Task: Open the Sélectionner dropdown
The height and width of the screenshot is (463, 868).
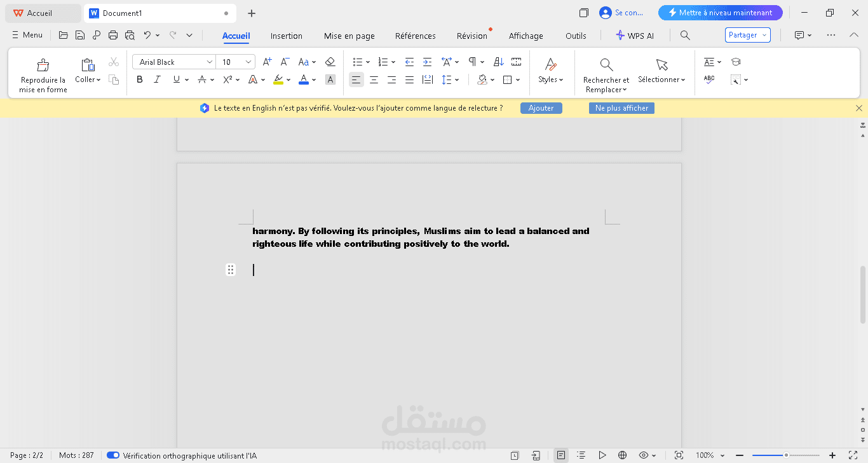Action: tap(661, 79)
